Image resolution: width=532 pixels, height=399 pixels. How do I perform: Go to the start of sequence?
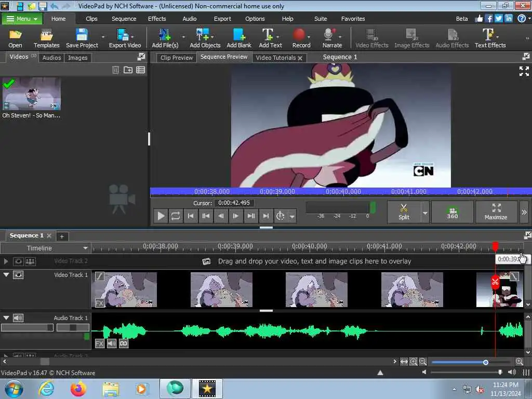191,216
